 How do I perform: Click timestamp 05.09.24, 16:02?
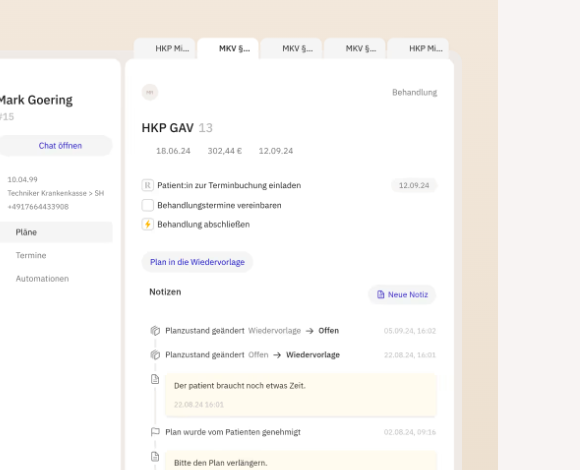point(409,331)
